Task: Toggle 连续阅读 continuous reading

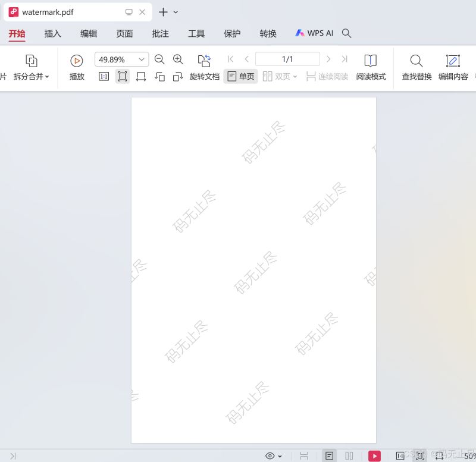Action: (x=327, y=77)
